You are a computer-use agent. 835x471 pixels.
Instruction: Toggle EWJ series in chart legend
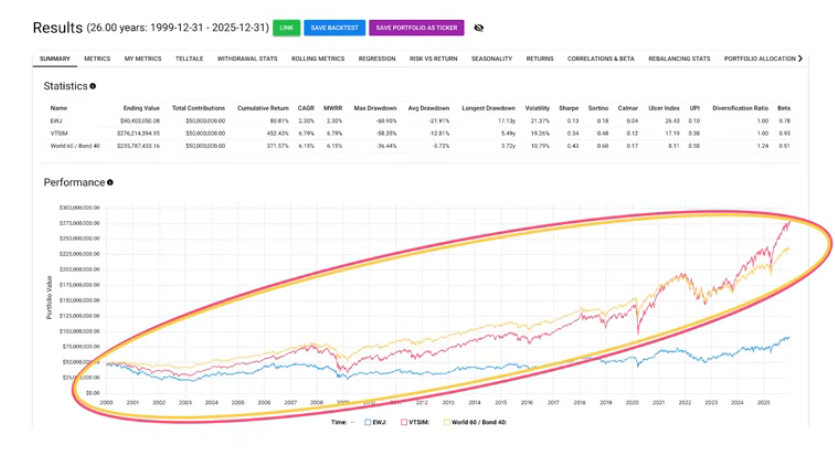coord(375,422)
